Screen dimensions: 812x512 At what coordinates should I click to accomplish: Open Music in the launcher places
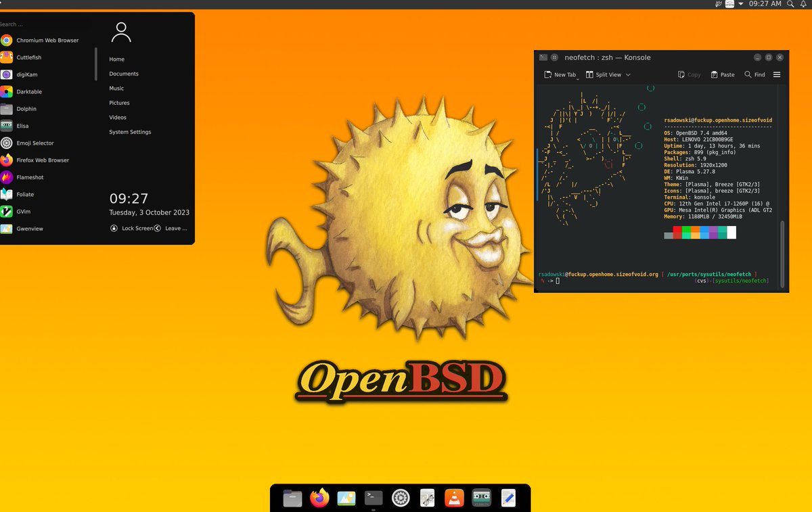[116, 89]
